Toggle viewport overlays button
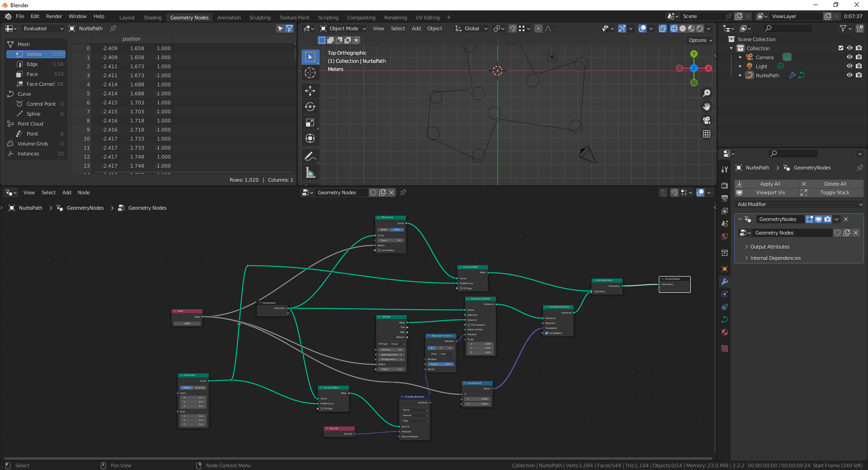Viewport: 868px width, 470px height. (642, 28)
